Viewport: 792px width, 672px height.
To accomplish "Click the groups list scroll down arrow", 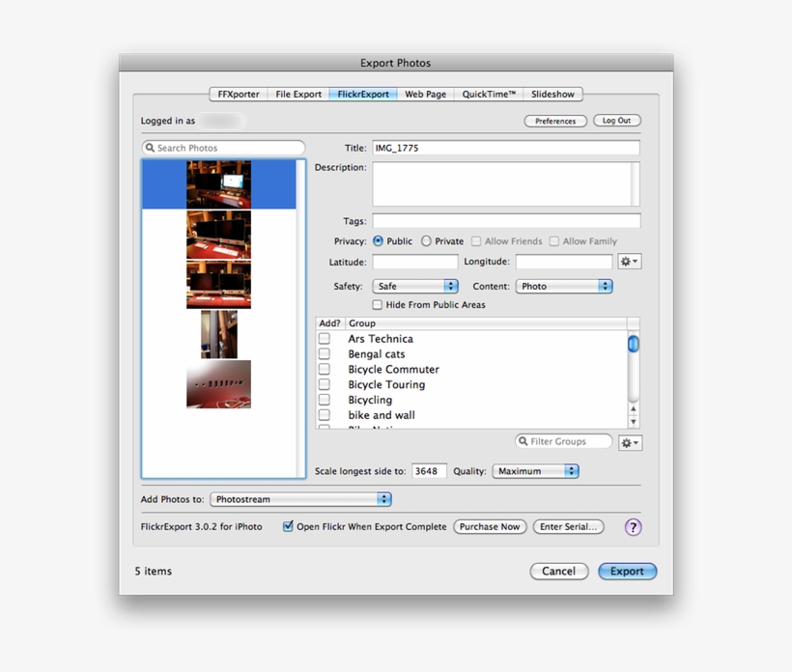I will pos(633,422).
